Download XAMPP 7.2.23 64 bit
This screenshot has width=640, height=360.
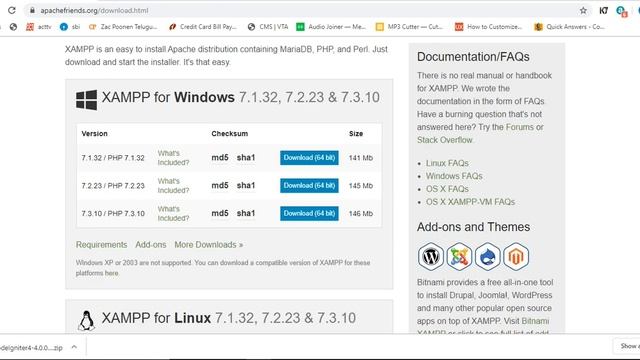click(x=309, y=185)
